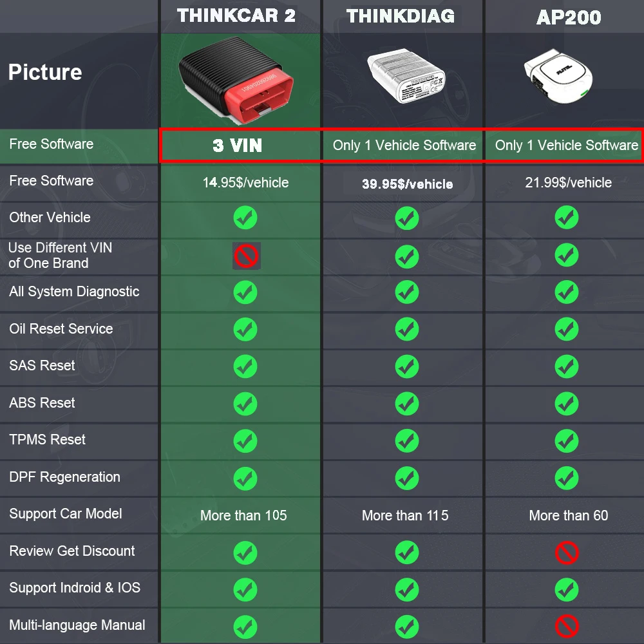644x644 pixels.
Task: Click the 39.95$/vehicle price under THINKDIAG
Action: click(407, 184)
